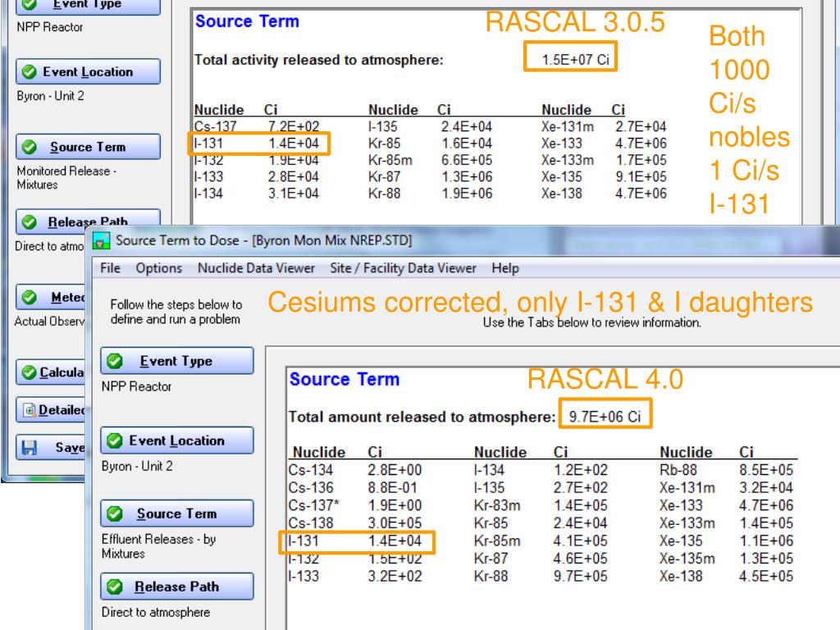Click the Xe-135m nuclide entry
This screenshot has height=630, width=840.
pos(687,558)
